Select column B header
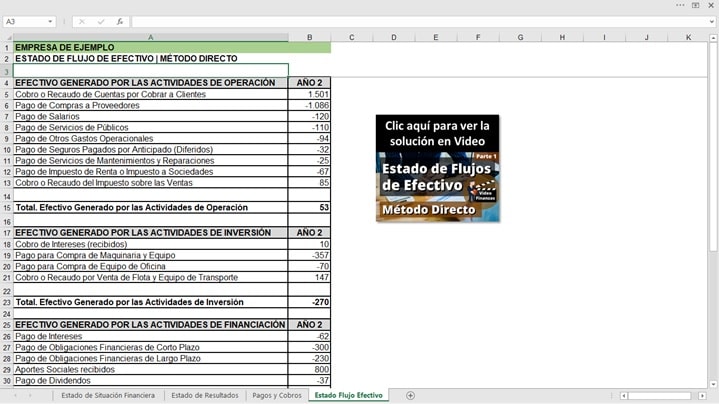This screenshot has height=404, width=719. pyautogui.click(x=309, y=37)
